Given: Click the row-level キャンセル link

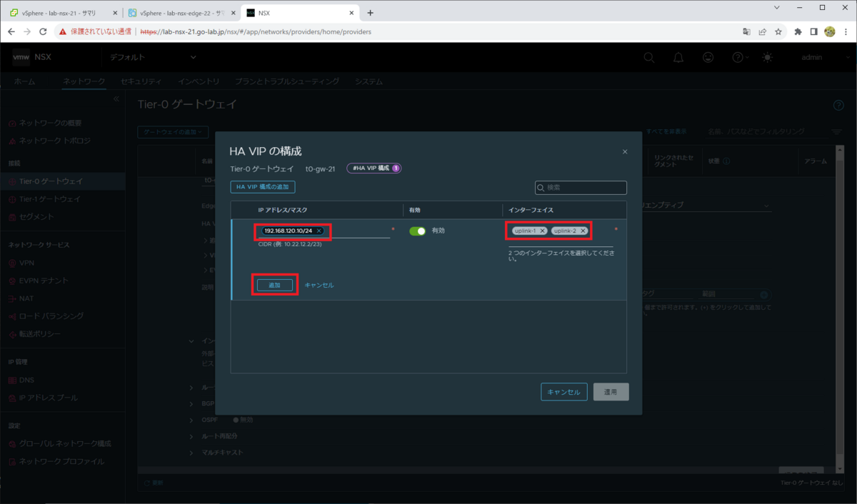Looking at the screenshot, I should (x=319, y=285).
